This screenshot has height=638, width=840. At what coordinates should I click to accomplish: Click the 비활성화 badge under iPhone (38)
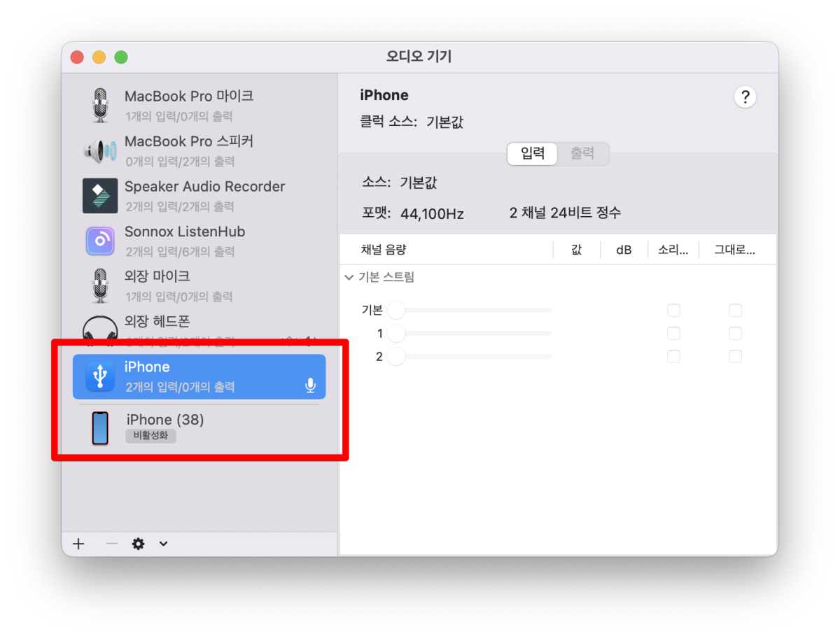click(x=150, y=436)
